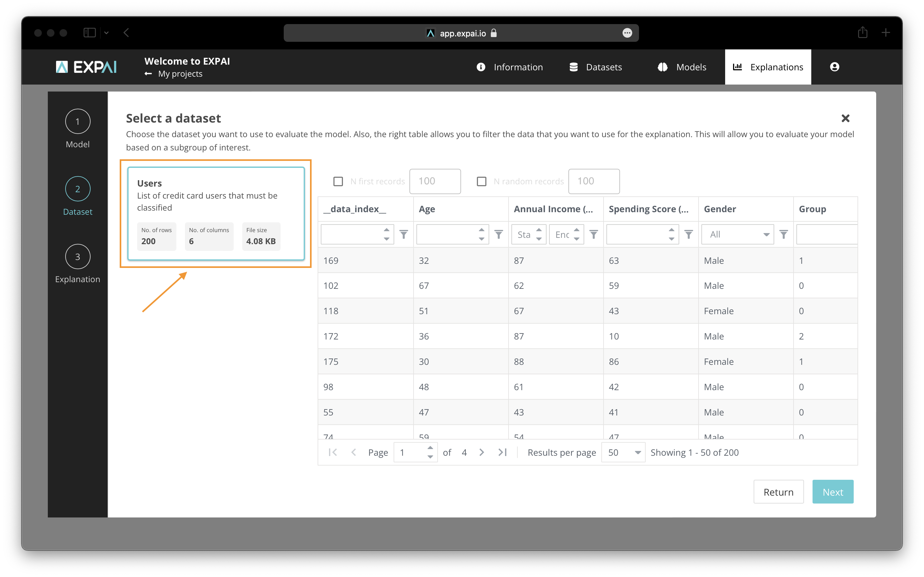
Task: Click the step 3 Explanation circle
Action: click(78, 257)
